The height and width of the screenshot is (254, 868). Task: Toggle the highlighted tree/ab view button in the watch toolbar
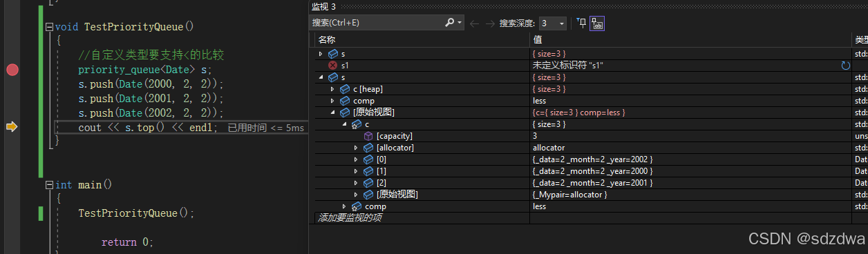coord(597,23)
